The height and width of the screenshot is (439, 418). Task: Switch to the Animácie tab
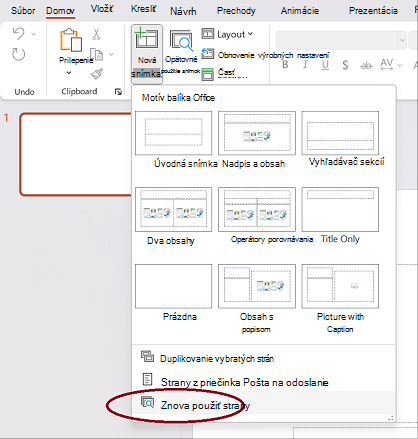(x=300, y=11)
